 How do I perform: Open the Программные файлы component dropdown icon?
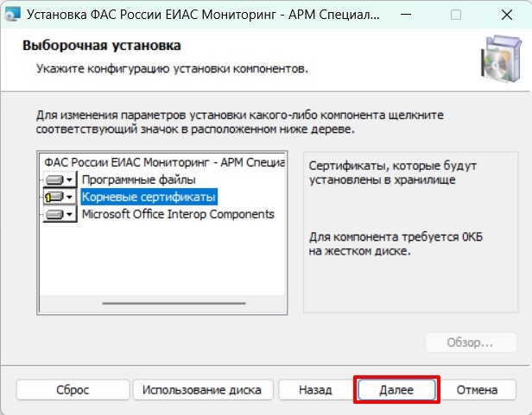click(x=60, y=179)
